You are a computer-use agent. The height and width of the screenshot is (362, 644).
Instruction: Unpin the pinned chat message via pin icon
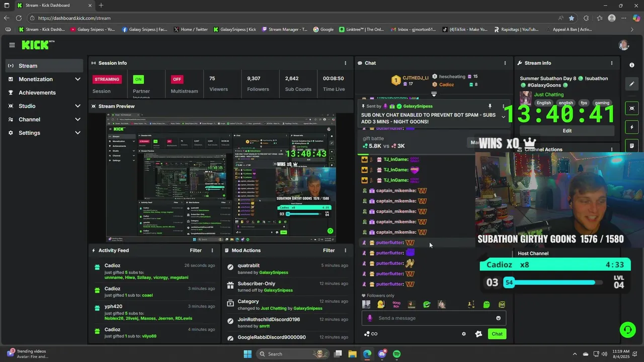click(490, 106)
